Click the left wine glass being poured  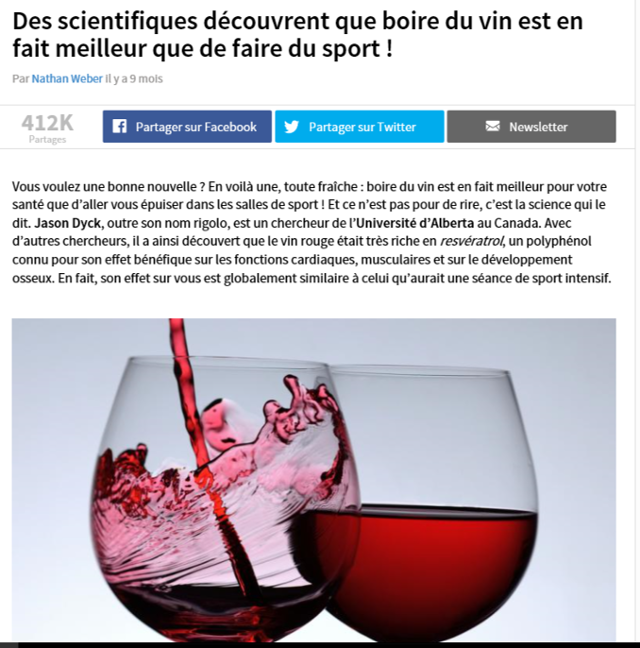(x=225, y=496)
